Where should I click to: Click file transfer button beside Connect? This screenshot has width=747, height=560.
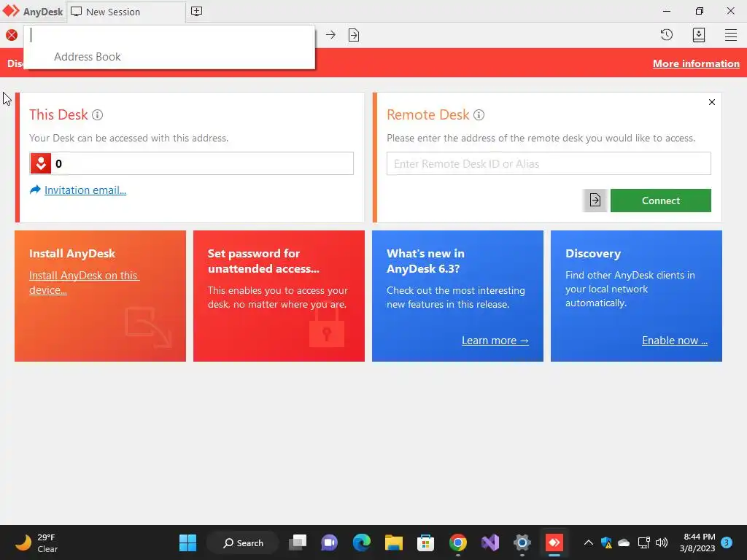pyautogui.click(x=595, y=200)
